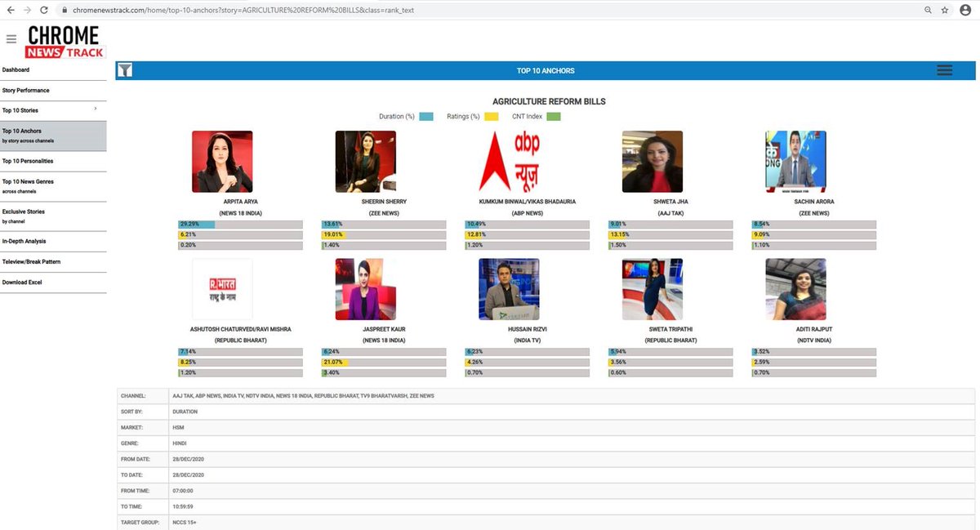Click Sachin Arora's 9.09% ratings bar

point(814,234)
